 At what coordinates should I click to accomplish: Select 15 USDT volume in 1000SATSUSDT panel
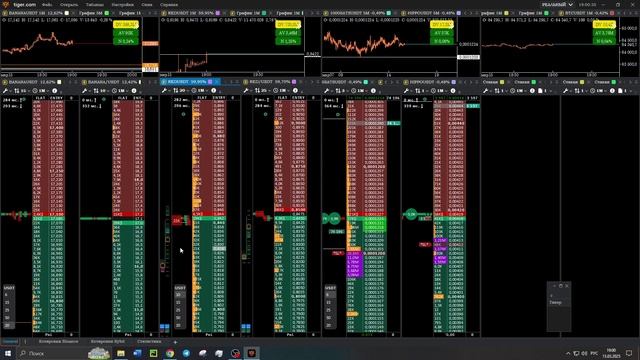tap(329, 302)
